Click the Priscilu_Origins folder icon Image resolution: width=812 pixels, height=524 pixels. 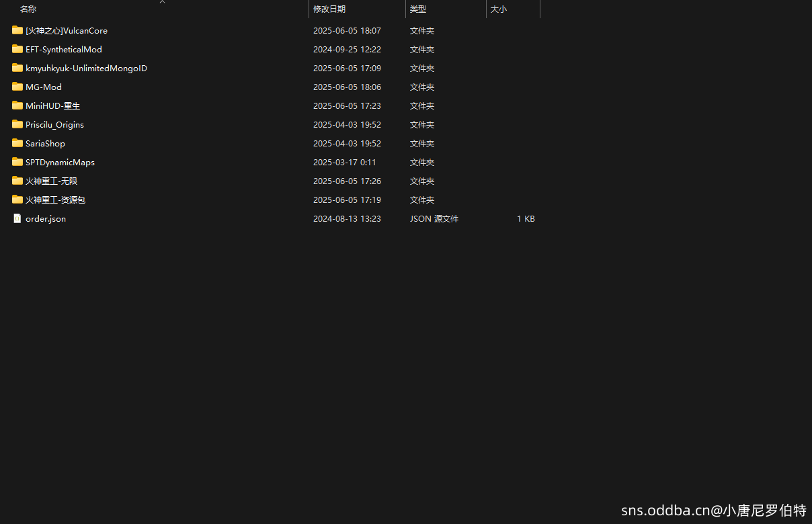[17, 124]
